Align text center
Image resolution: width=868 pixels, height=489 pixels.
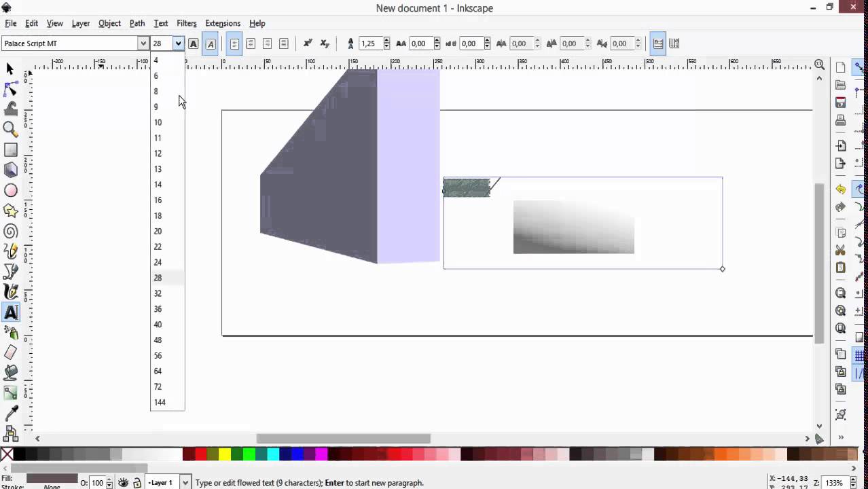pyautogui.click(x=251, y=43)
